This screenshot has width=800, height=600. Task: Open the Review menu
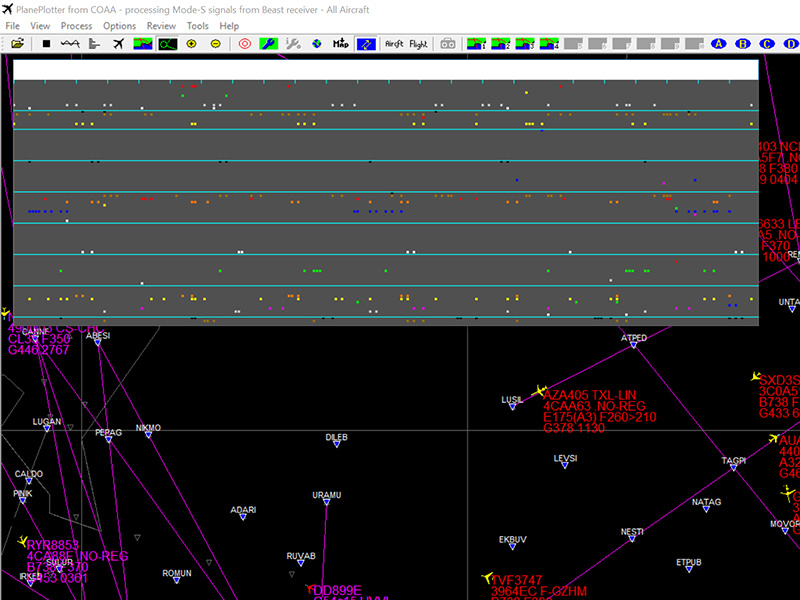coord(161,26)
